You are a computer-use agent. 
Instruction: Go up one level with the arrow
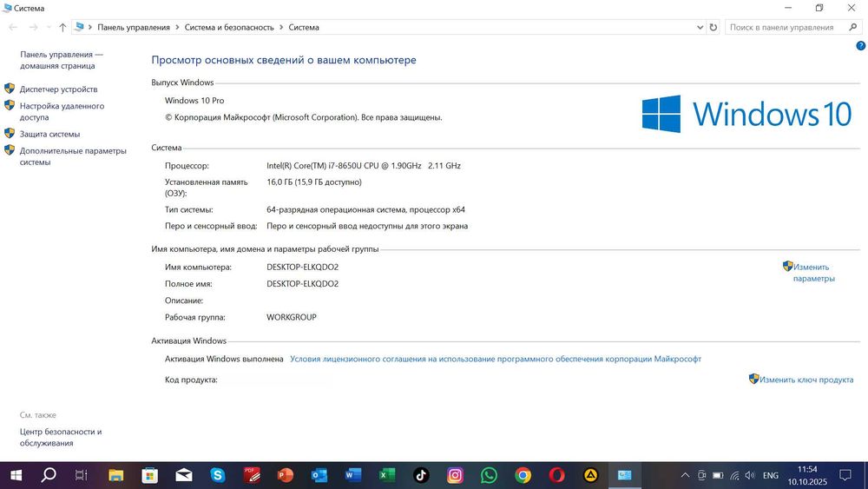[x=62, y=27]
